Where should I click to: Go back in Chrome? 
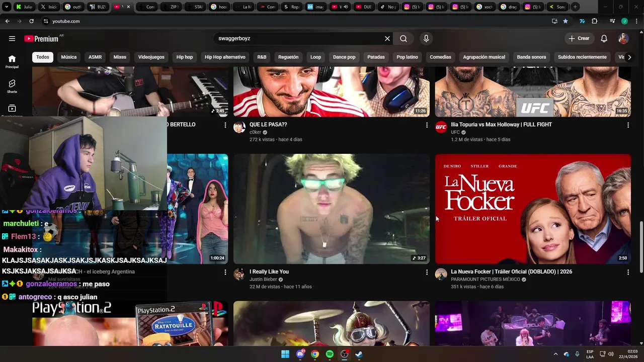tap(7, 21)
